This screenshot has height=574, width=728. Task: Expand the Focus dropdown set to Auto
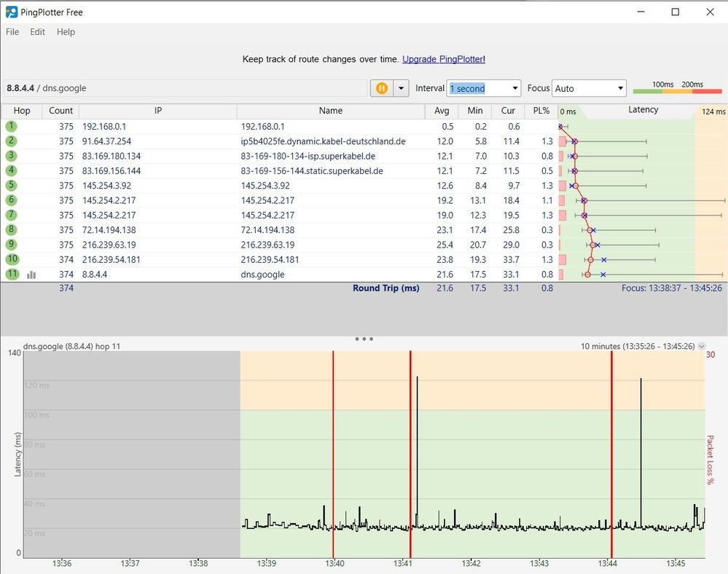click(x=589, y=88)
